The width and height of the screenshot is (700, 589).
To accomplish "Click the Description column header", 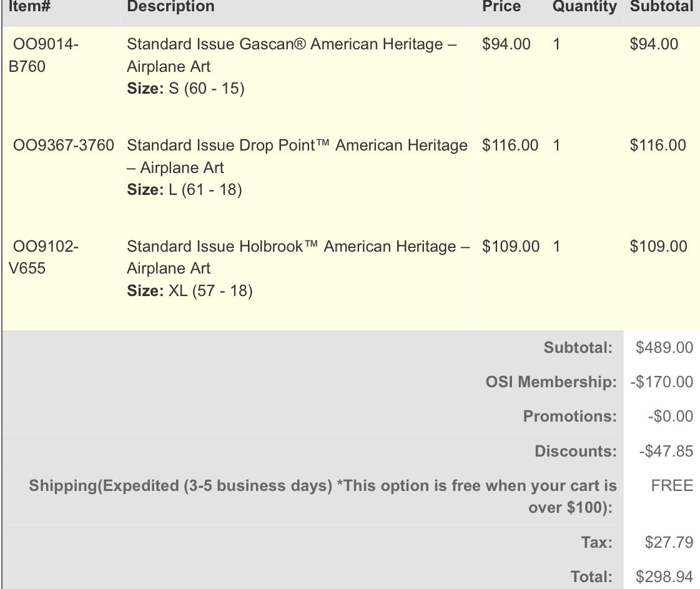I will pos(170,6).
